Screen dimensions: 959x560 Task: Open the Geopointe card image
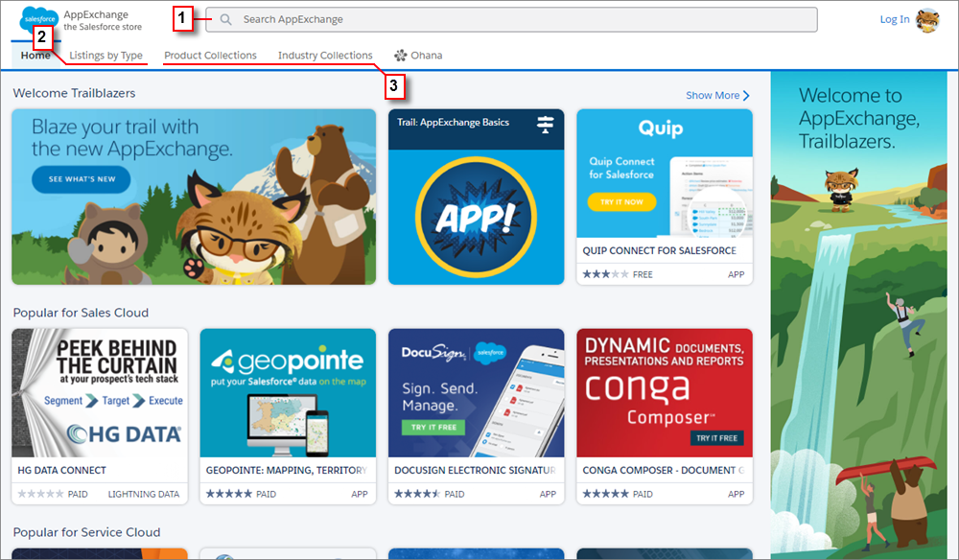[288, 393]
